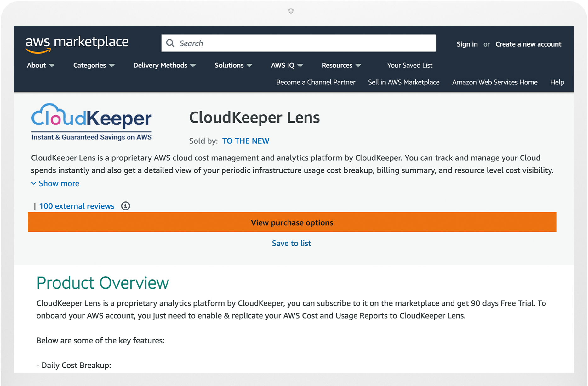Click Create a new account
Viewport: 588px width, 386px height.
tap(528, 44)
